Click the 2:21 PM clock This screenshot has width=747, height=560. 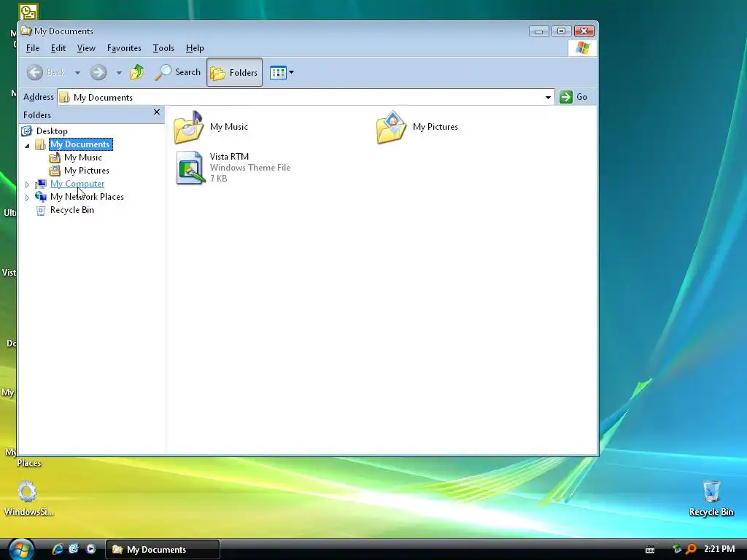(719, 549)
